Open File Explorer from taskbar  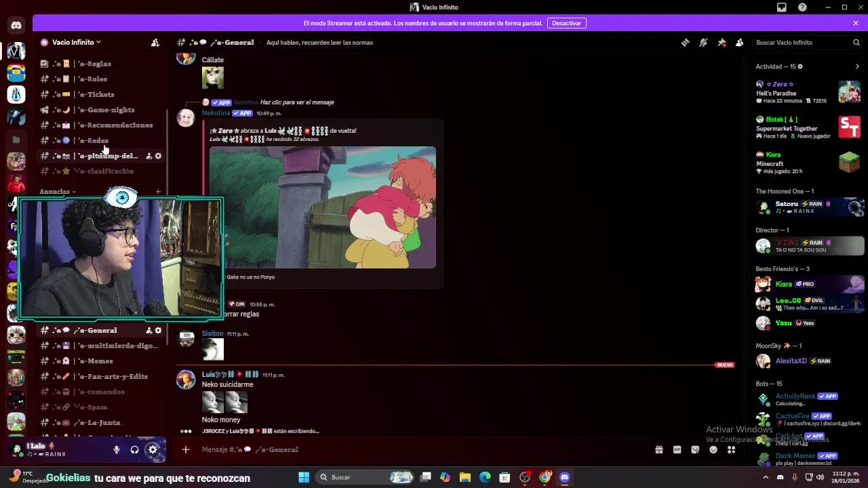coord(465,477)
